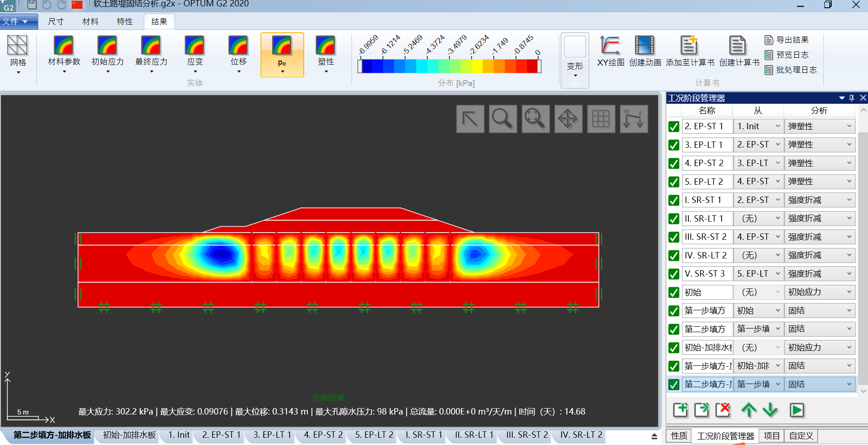Uncheck the 初始 stage checkbox

click(x=674, y=293)
